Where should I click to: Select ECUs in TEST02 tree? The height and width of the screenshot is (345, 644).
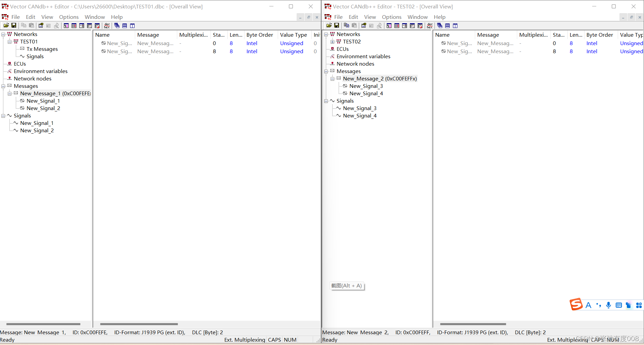pos(343,49)
